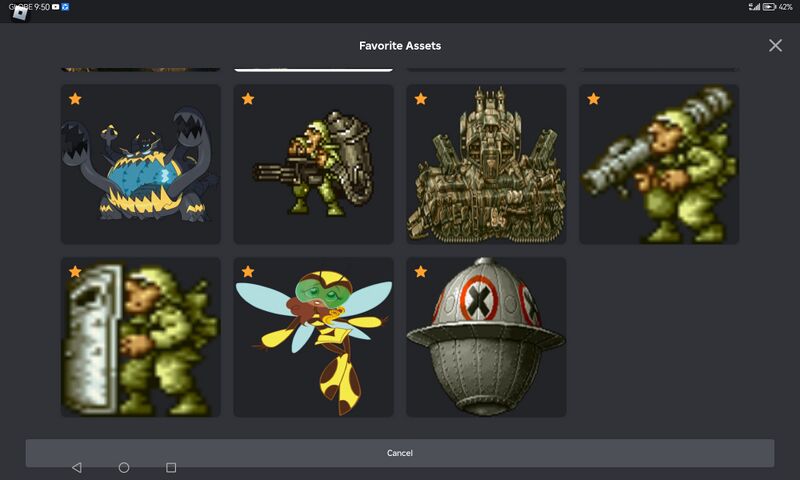Pick the metal pod with red X image
This screenshot has width=800, height=480.
486,340
